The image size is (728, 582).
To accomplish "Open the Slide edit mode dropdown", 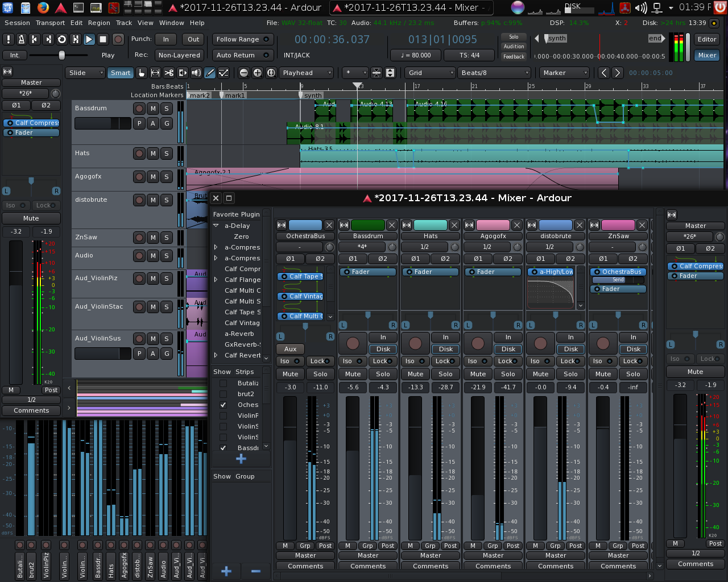I will coord(85,73).
